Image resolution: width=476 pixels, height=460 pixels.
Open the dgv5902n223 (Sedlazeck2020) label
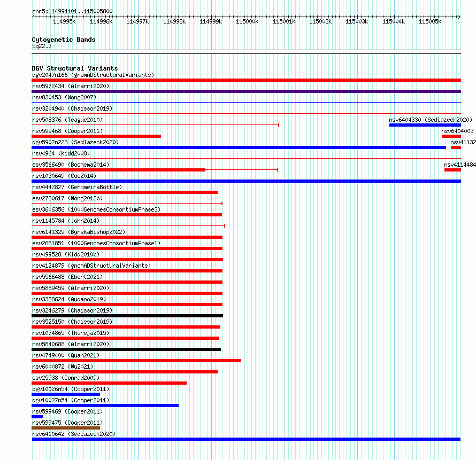pos(75,142)
